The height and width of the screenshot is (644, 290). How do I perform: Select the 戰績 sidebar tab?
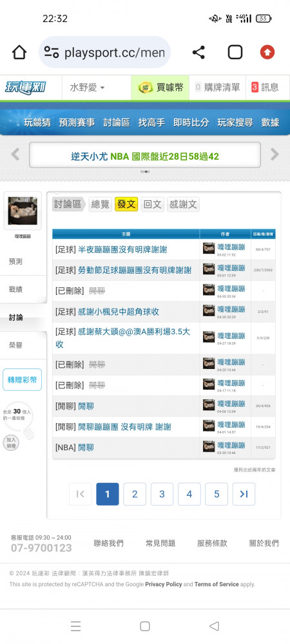[15, 289]
